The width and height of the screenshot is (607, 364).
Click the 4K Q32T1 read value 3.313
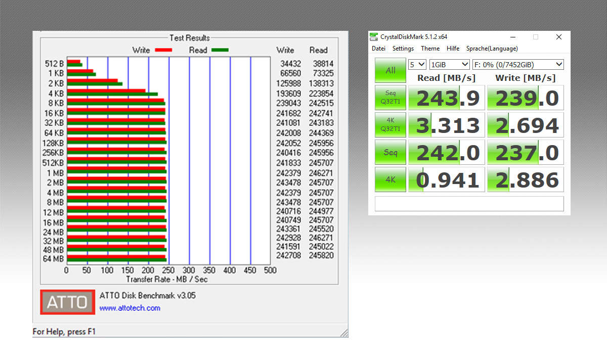click(447, 125)
